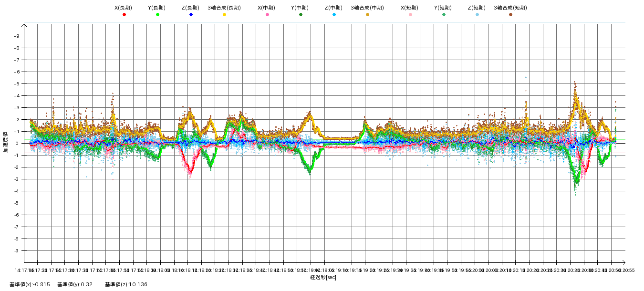644x291 pixels.
Task: Click the orange 3軸合成(中期) legend marker
Action: 367,15
